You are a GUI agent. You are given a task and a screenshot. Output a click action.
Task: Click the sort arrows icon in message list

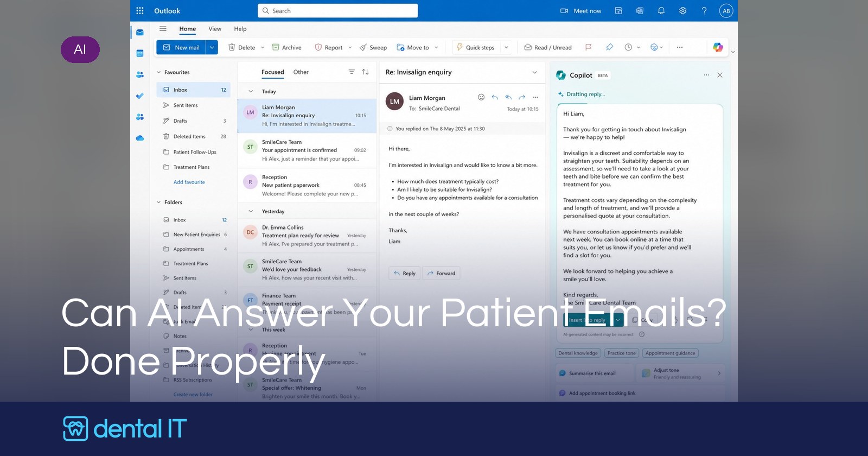pos(366,72)
